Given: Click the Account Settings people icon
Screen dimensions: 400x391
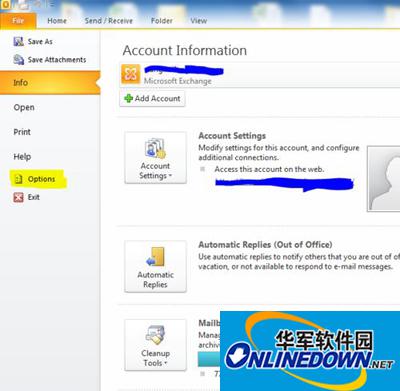Looking at the screenshot, I should coord(155,149).
